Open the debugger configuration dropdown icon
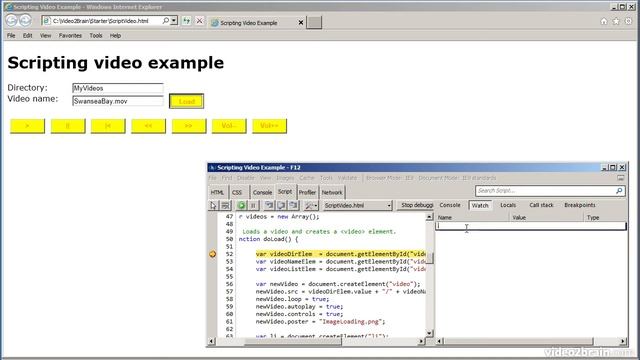The width and height of the screenshot is (640, 360). [x=311, y=205]
